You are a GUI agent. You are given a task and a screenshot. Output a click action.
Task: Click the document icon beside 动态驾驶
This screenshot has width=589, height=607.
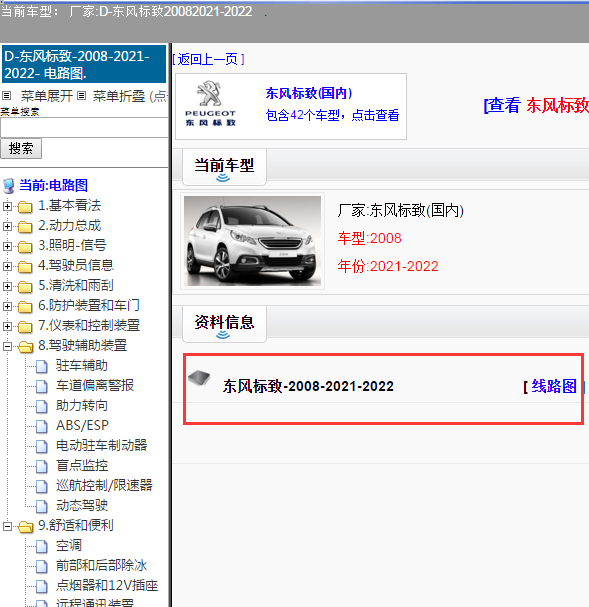tap(42, 506)
